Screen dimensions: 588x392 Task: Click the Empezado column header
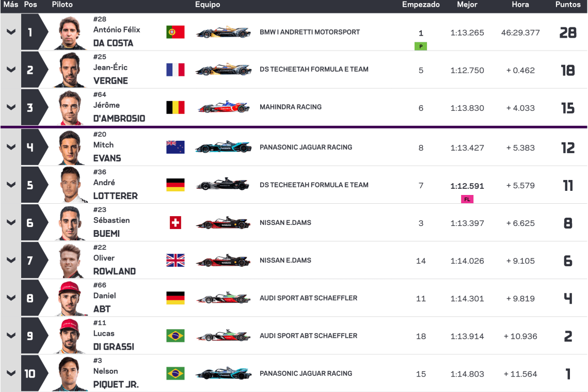click(x=421, y=5)
